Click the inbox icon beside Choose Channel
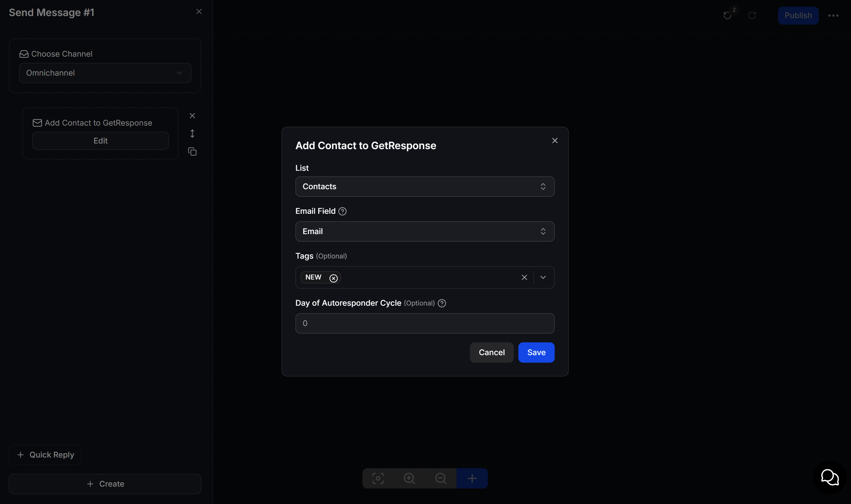851x504 pixels. point(24,54)
